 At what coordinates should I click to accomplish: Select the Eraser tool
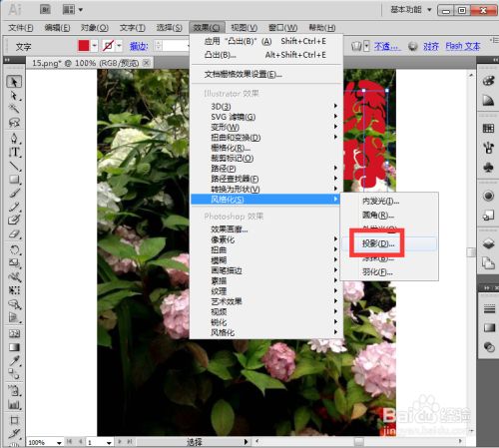click(x=14, y=234)
